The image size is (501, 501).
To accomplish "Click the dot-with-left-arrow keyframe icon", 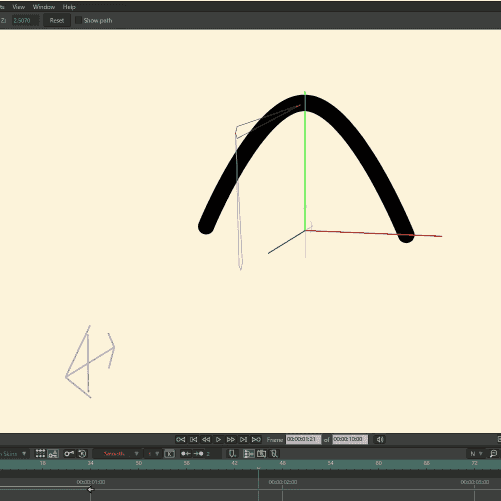I will [x=185, y=454].
